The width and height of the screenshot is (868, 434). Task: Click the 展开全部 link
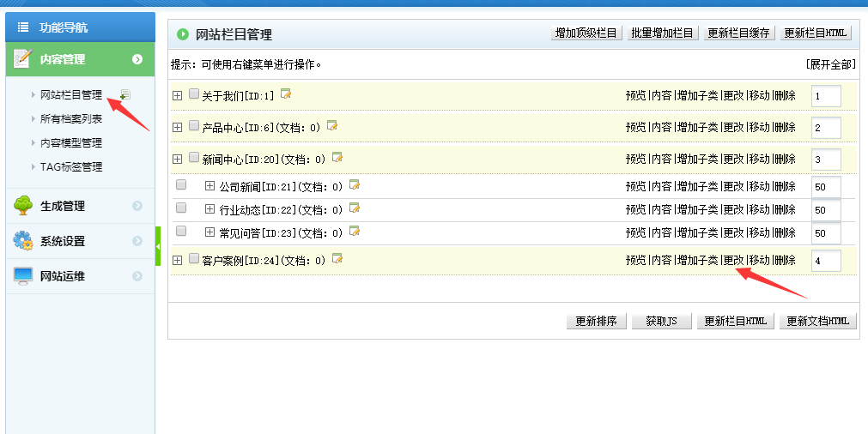830,64
